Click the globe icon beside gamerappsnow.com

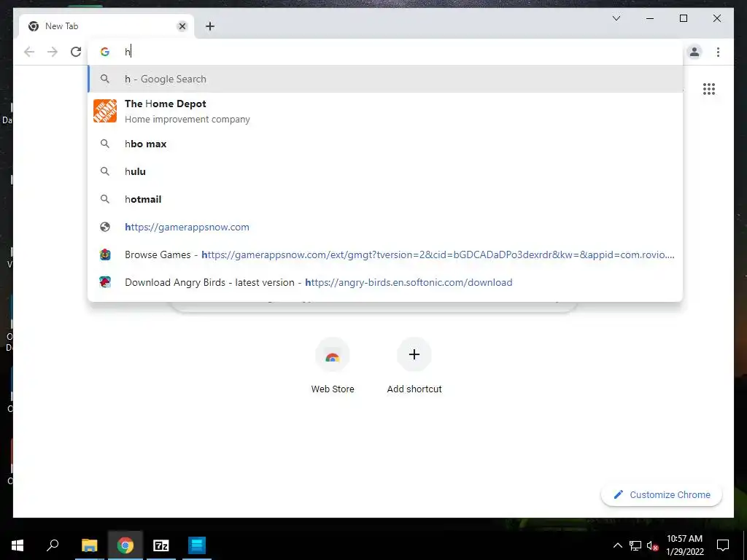105,227
